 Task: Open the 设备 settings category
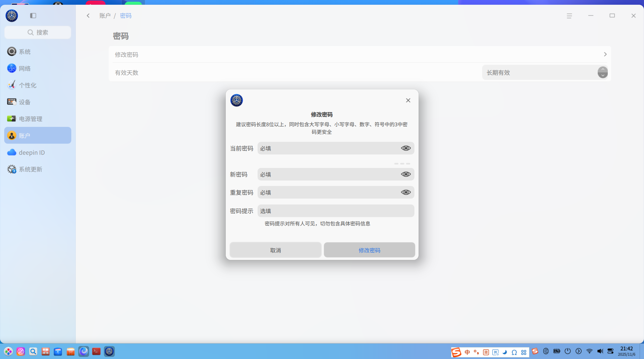pos(38,102)
